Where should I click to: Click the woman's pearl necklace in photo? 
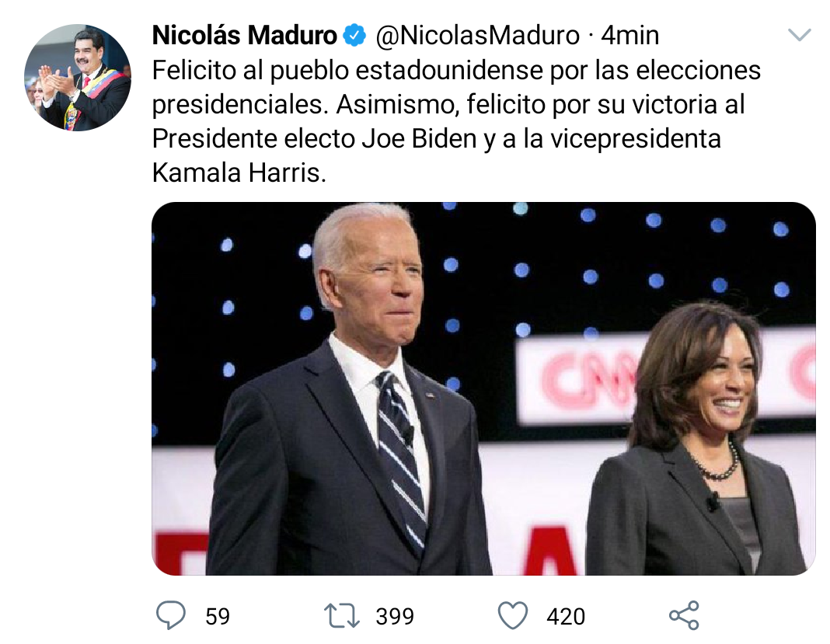[719, 467]
